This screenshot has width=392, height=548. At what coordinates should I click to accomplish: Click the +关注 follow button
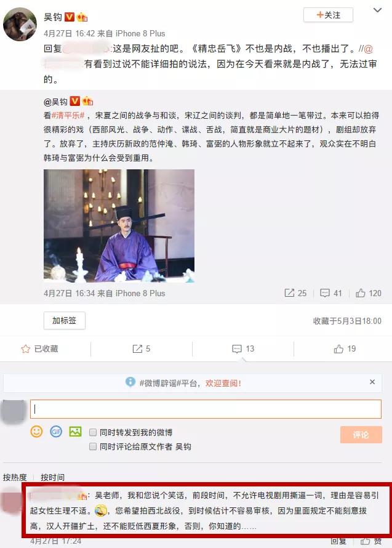[328, 15]
